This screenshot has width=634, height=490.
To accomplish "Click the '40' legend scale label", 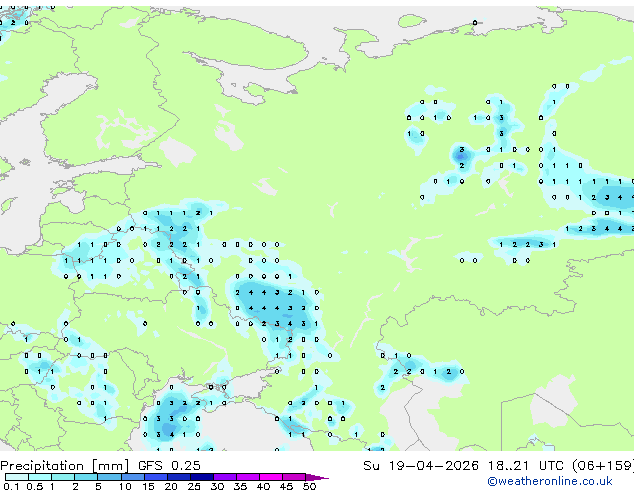I will tap(263, 486).
